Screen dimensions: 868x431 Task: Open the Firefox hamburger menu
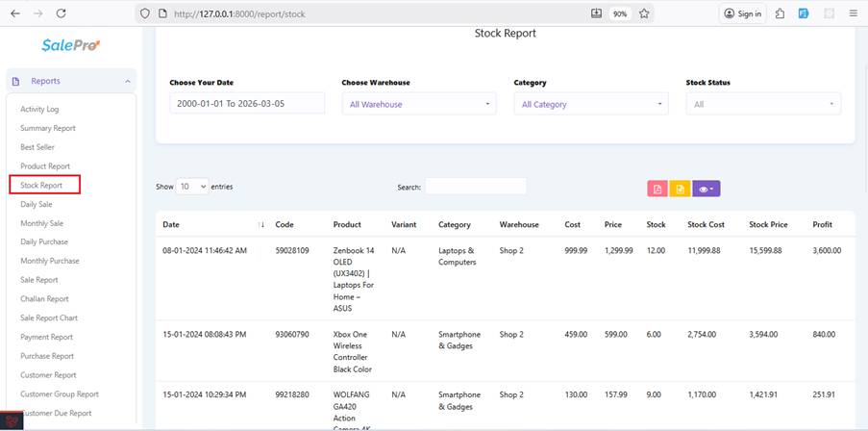pos(853,13)
